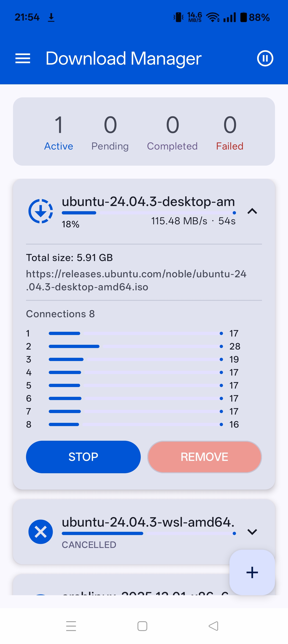Tap the releases.ubuntu.com download URL

click(136, 280)
